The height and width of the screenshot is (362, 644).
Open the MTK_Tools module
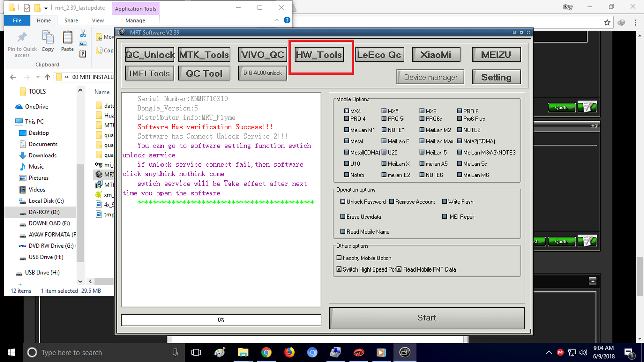point(204,55)
